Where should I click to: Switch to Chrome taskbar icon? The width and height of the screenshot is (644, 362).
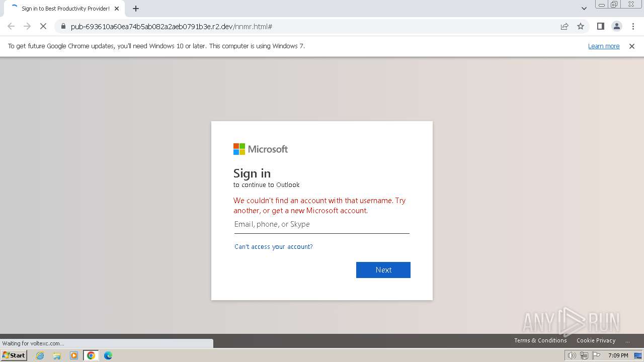point(91,355)
